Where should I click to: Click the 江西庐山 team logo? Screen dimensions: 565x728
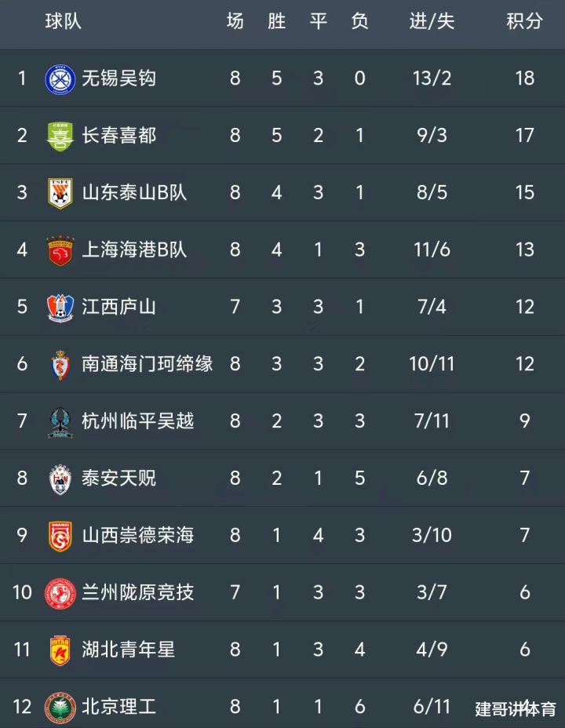[60, 308]
